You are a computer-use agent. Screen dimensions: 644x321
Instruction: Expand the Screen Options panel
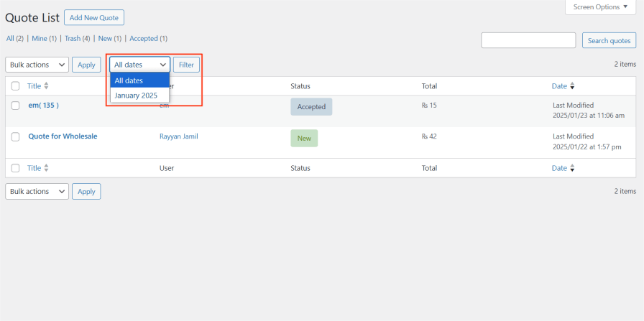(x=601, y=7)
